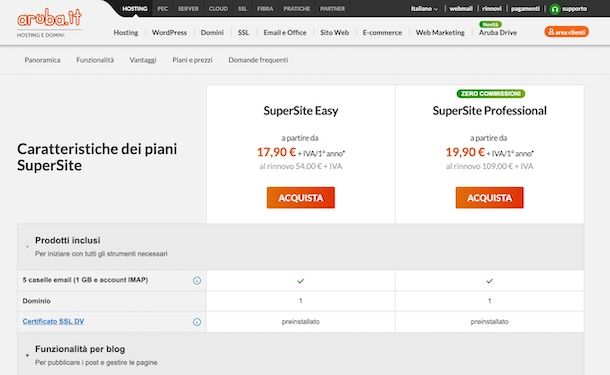Image resolution: width=610 pixels, height=375 pixels.
Task: Select the PARTNER top tab
Action: point(332,9)
